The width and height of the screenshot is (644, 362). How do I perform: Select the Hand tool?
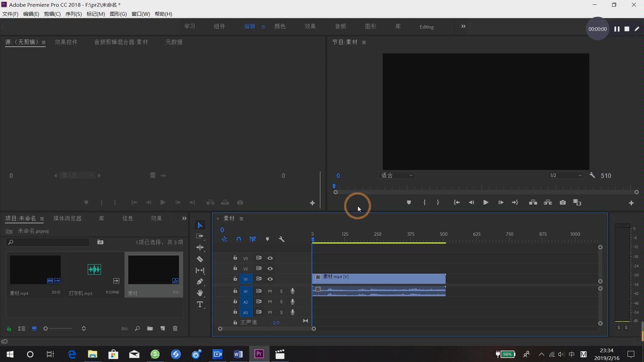pos(200,293)
